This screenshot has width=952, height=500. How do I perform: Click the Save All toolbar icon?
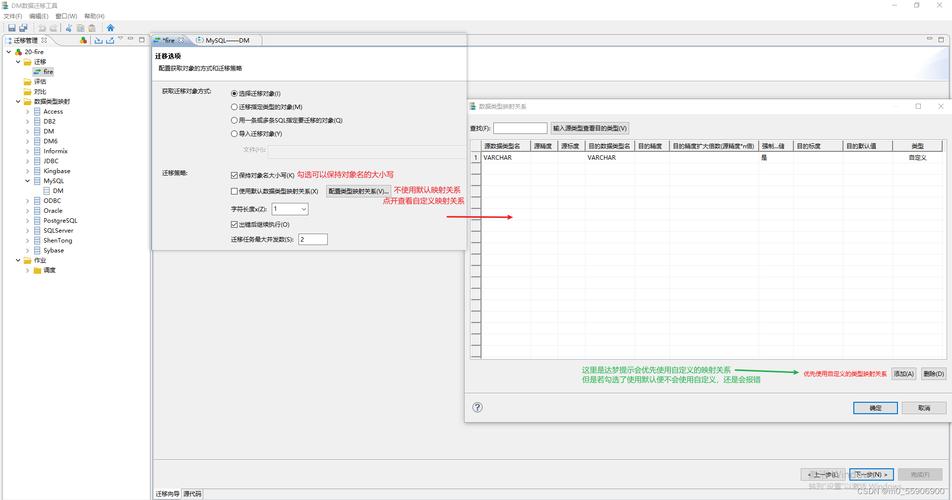(23, 28)
